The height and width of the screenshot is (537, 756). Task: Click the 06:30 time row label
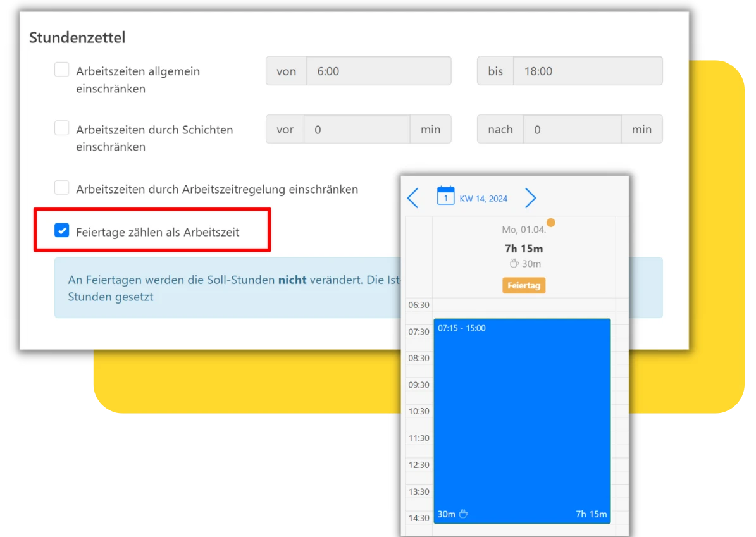click(x=419, y=305)
